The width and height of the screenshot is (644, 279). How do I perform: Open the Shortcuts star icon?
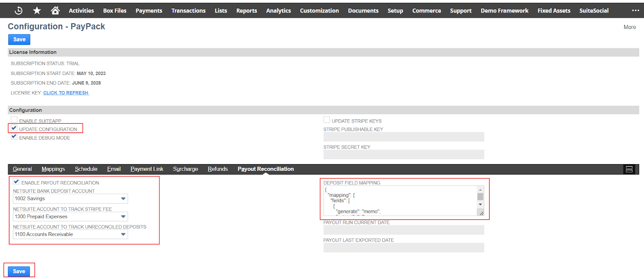click(x=37, y=10)
